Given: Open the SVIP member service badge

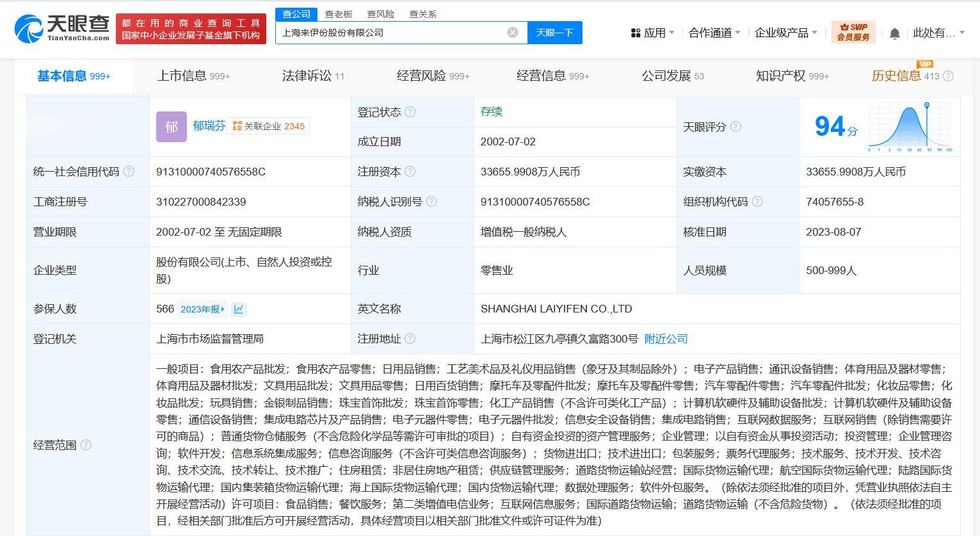Looking at the screenshot, I should coord(853,32).
